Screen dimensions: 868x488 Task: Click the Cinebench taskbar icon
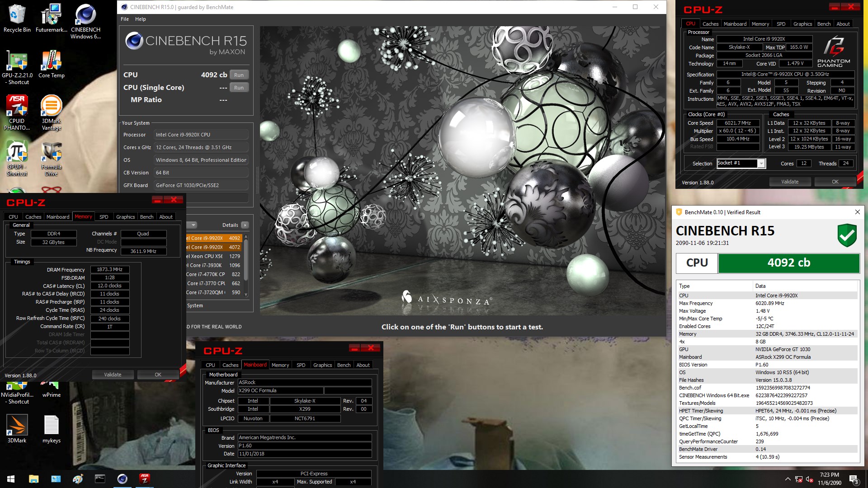[x=122, y=479]
